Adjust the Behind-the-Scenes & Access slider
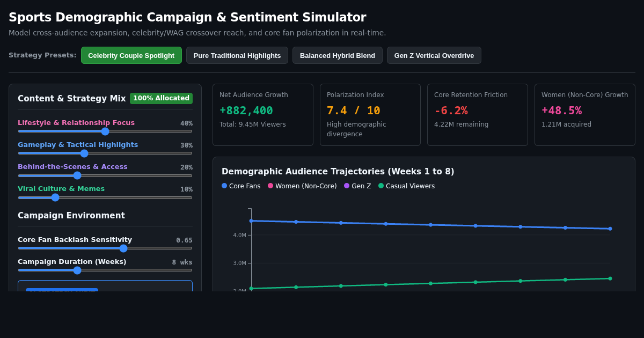 (105, 175)
